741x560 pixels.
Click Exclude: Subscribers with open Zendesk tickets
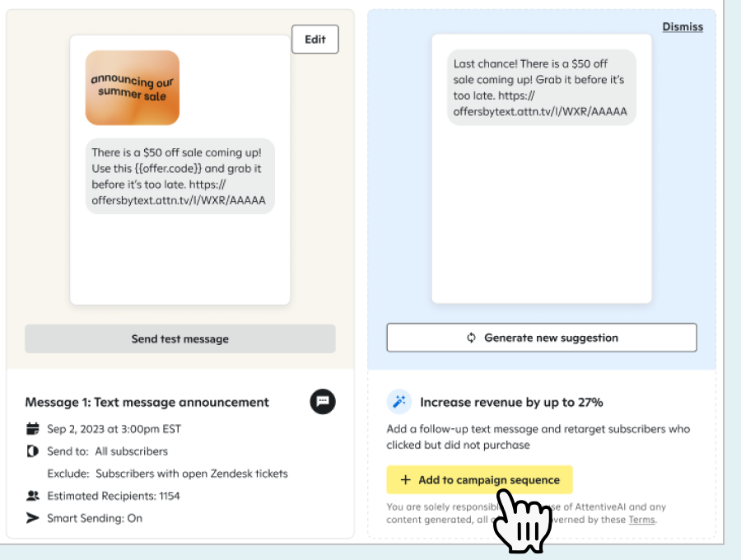[x=167, y=474]
